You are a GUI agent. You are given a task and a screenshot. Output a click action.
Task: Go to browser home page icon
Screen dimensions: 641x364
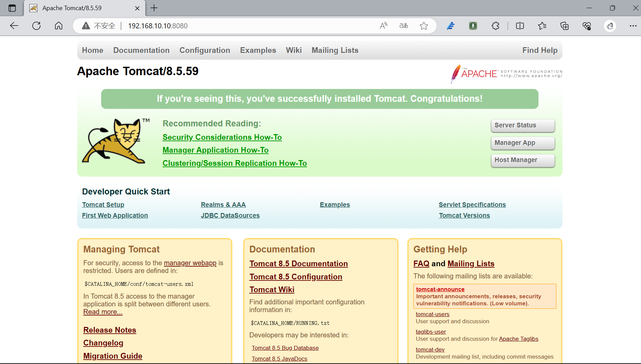pyautogui.click(x=59, y=26)
